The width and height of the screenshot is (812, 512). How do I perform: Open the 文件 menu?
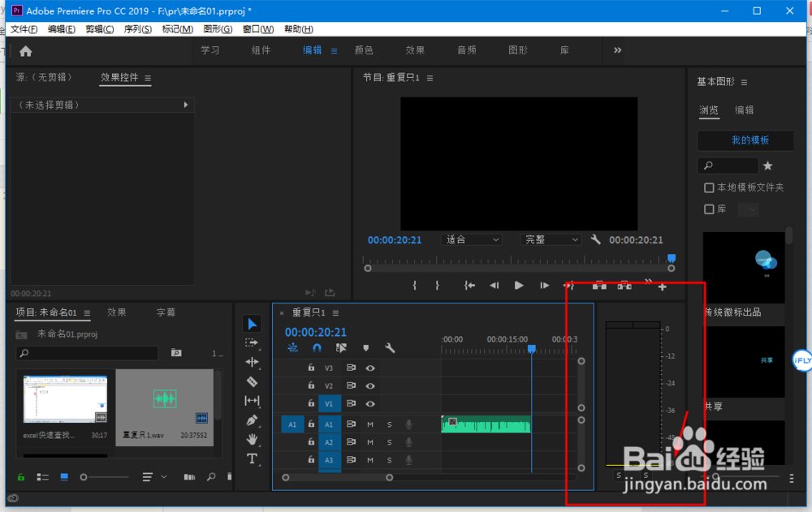24,29
